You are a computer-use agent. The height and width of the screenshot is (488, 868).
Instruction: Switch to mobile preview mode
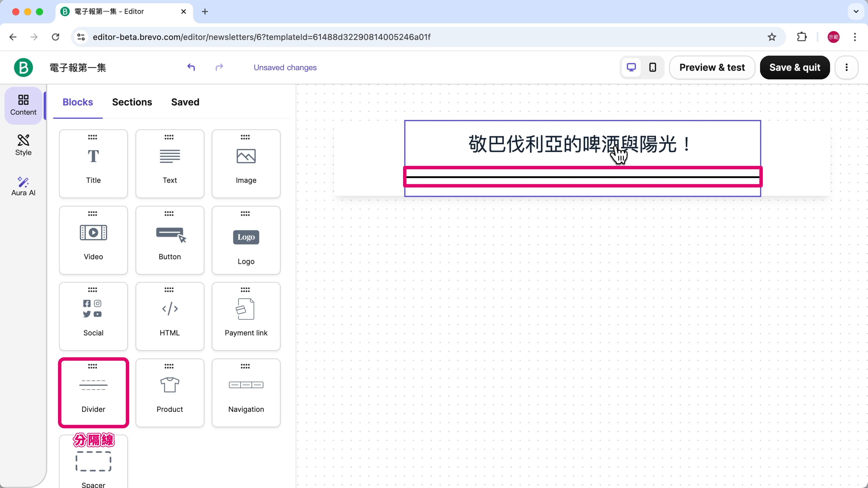pyautogui.click(x=652, y=67)
